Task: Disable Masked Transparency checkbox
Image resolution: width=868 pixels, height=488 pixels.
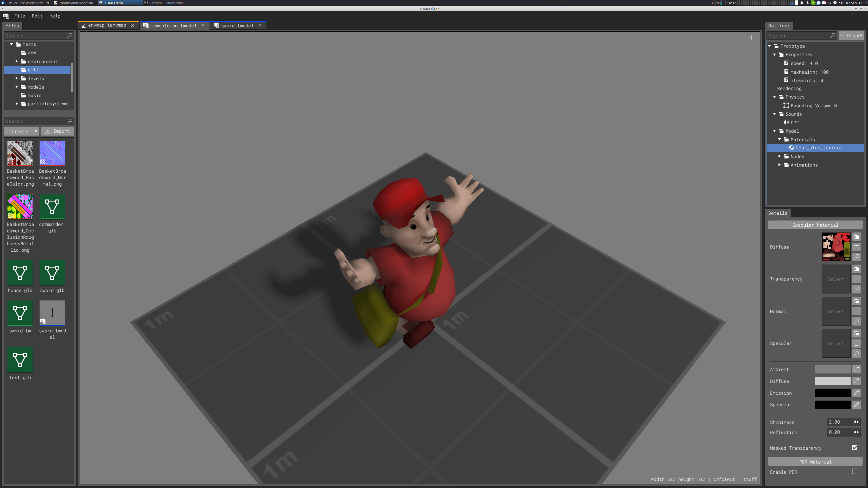Action: [854, 448]
